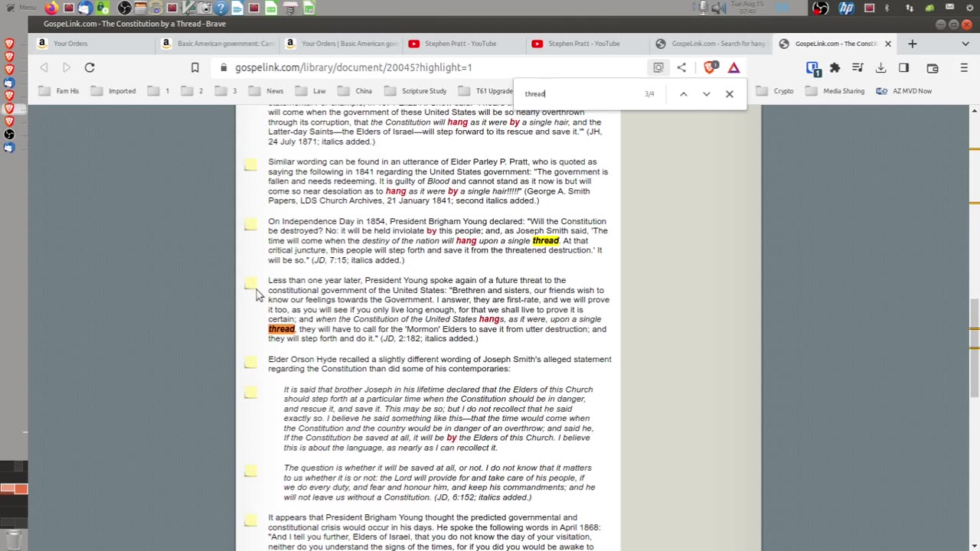
Task: Open OBS Studio launcher in top panel
Action: 124,8
